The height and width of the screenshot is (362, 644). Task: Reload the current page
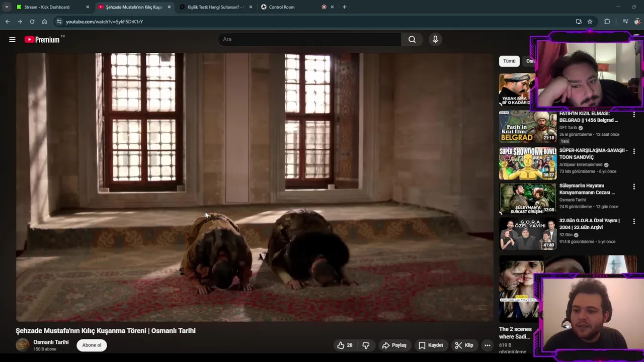[x=32, y=22]
